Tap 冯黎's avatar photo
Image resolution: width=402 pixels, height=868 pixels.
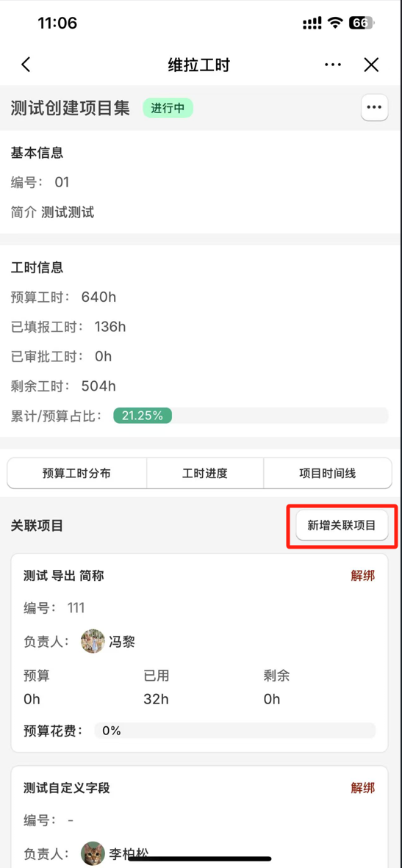tap(93, 642)
